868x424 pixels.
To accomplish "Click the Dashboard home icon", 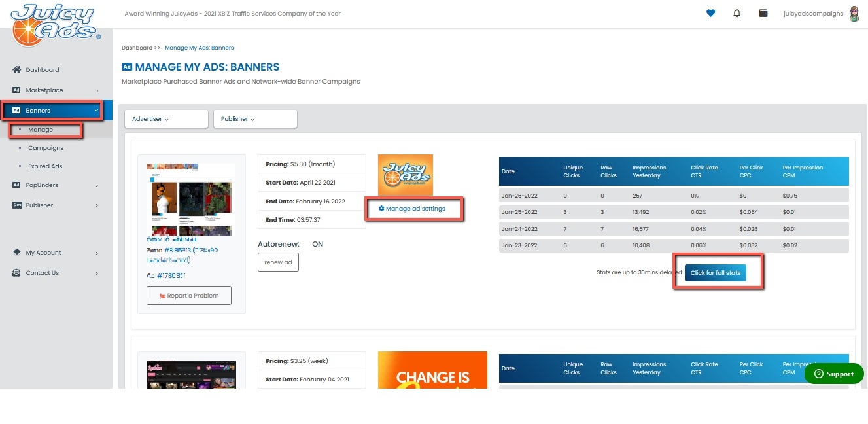I will 17,69.
